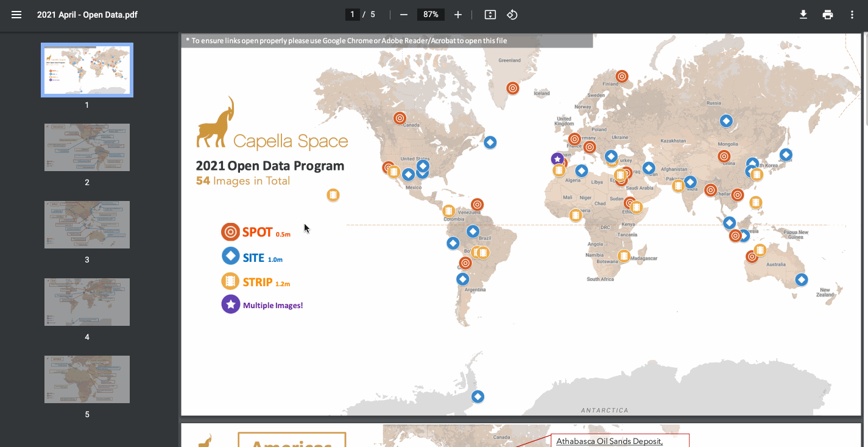Click the 87% zoom level field
The height and width of the screenshot is (447, 868).
pos(431,15)
